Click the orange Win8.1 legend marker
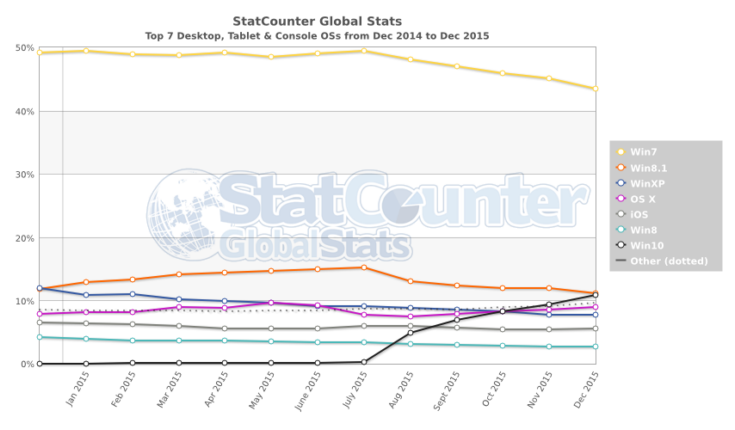This screenshot has height=430, width=735. point(620,167)
